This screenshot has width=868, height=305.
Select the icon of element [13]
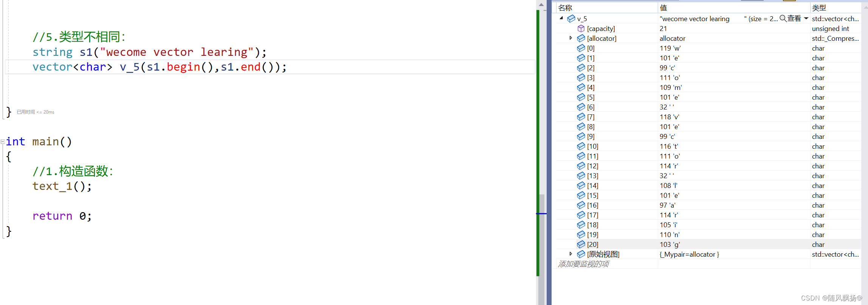click(x=581, y=176)
